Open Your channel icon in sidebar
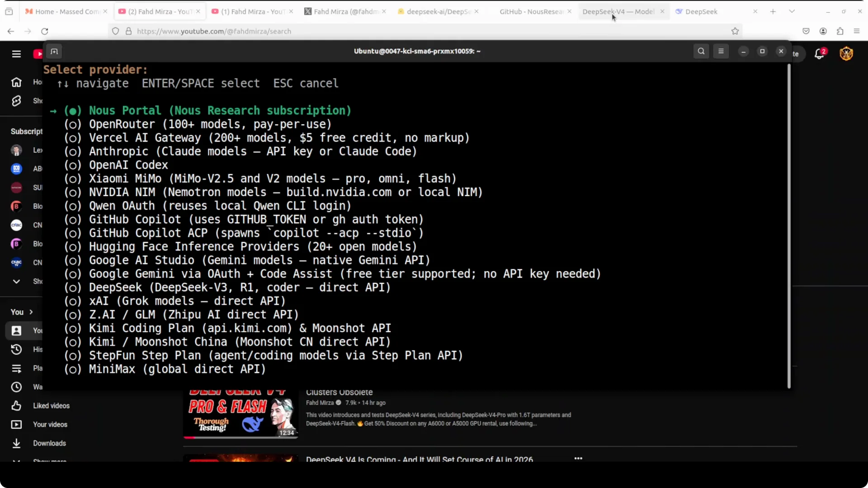The width and height of the screenshot is (868, 488). pyautogui.click(x=16, y=331)
